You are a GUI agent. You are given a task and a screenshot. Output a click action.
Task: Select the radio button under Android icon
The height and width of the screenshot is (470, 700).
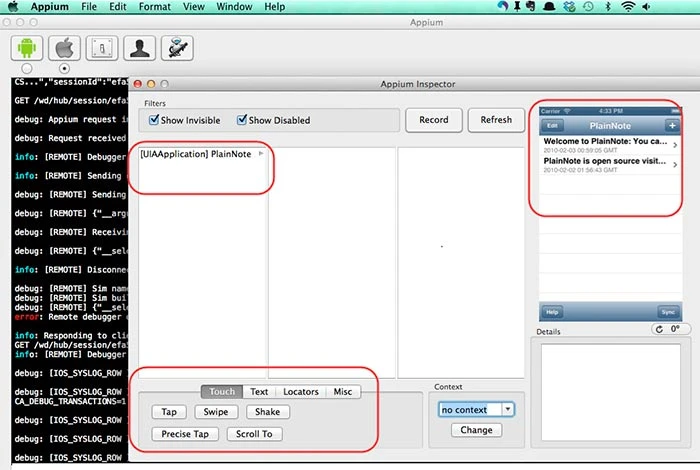coord(27,68)
